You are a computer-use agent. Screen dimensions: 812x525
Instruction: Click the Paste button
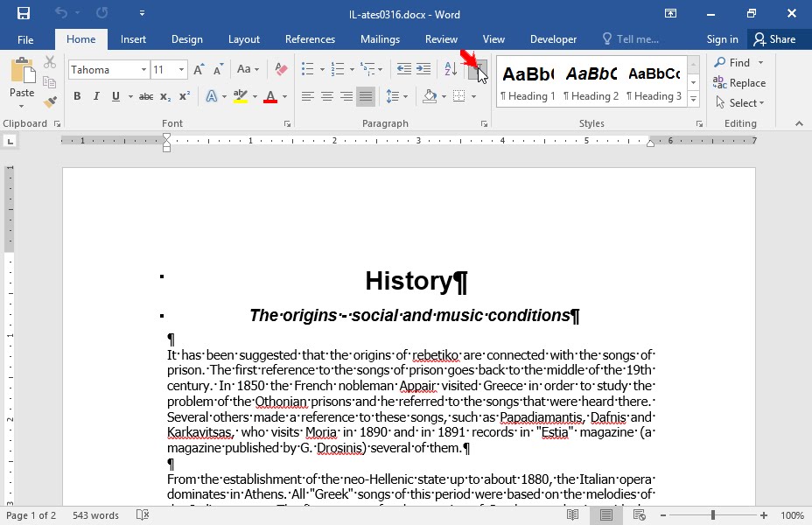click(x=22, y=77)
